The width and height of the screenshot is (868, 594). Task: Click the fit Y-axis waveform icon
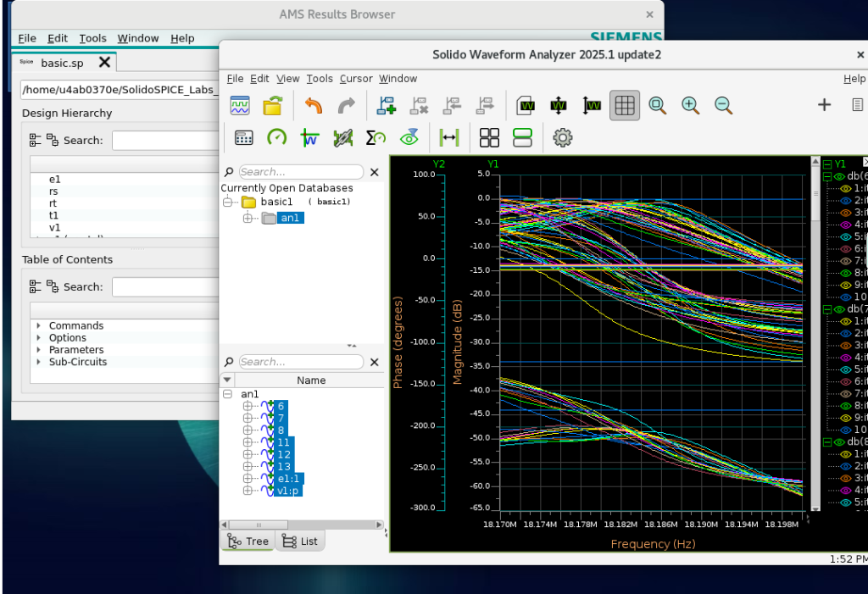click(x=592, y=105)
